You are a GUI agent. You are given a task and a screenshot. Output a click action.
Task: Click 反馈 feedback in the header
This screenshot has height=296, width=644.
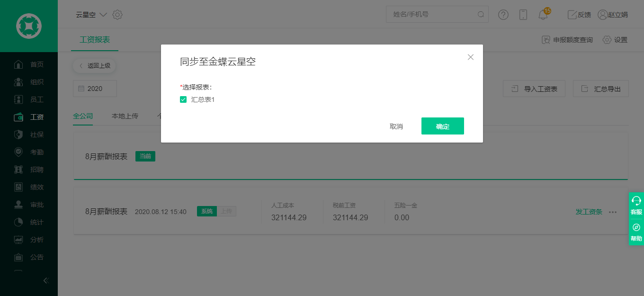click(x=579, y=15)
